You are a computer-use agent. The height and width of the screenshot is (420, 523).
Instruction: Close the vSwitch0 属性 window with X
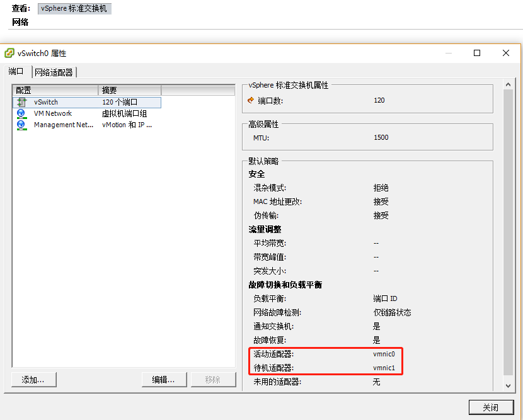tap(506, 53)
